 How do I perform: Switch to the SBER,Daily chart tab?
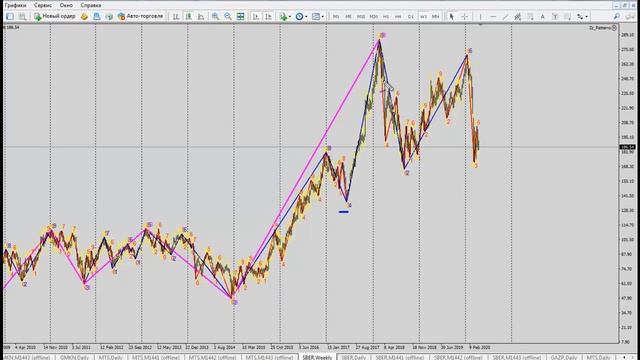pyautogui.click(x=353, y=357)
